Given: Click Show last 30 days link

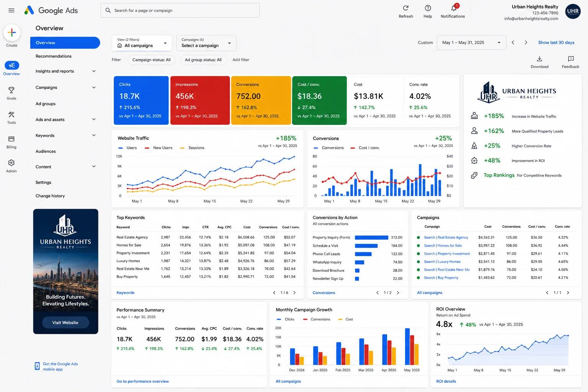Looking at the screenshot, I should [x=556, y=42].
